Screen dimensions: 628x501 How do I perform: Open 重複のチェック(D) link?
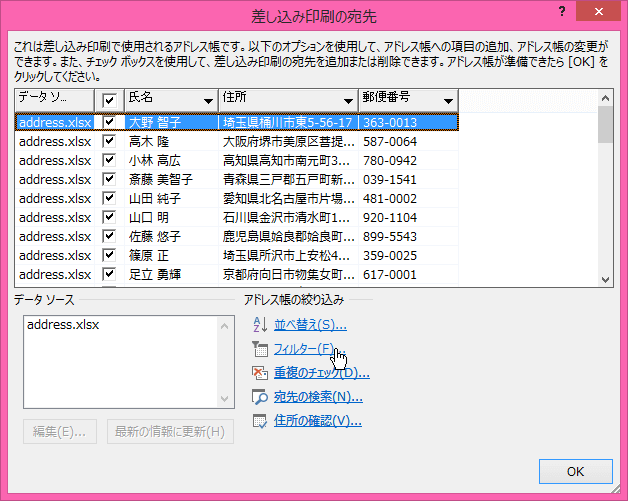(x=322, y=373)
